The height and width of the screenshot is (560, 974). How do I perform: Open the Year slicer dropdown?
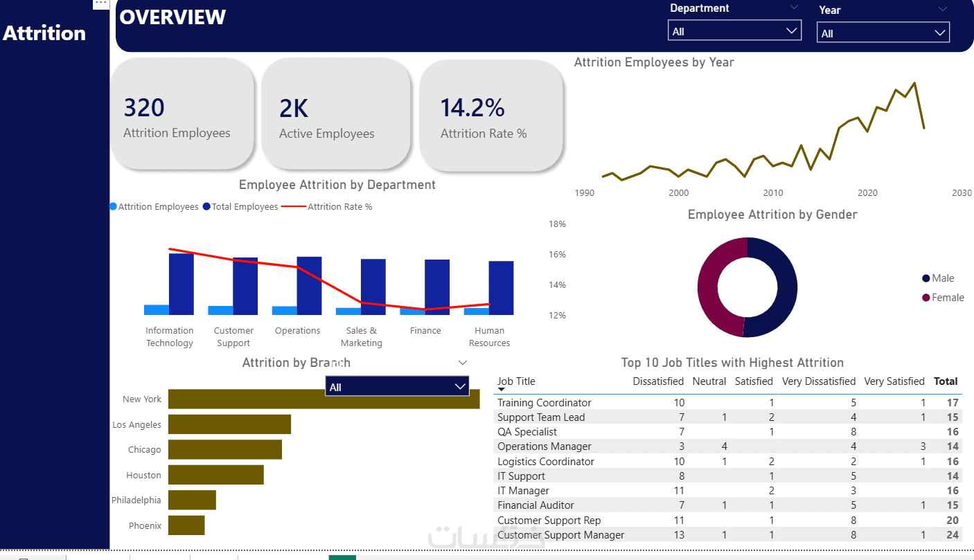click(x=883, y=33)
